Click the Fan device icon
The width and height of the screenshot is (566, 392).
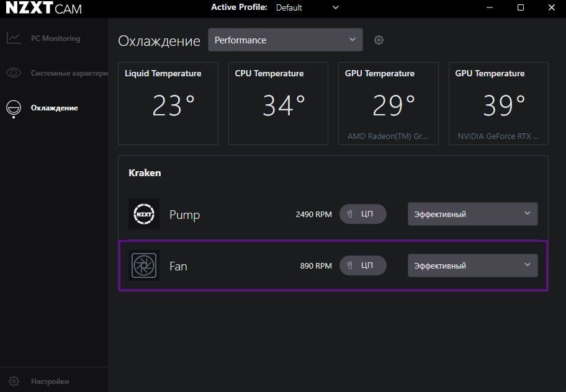coord(144,265)
